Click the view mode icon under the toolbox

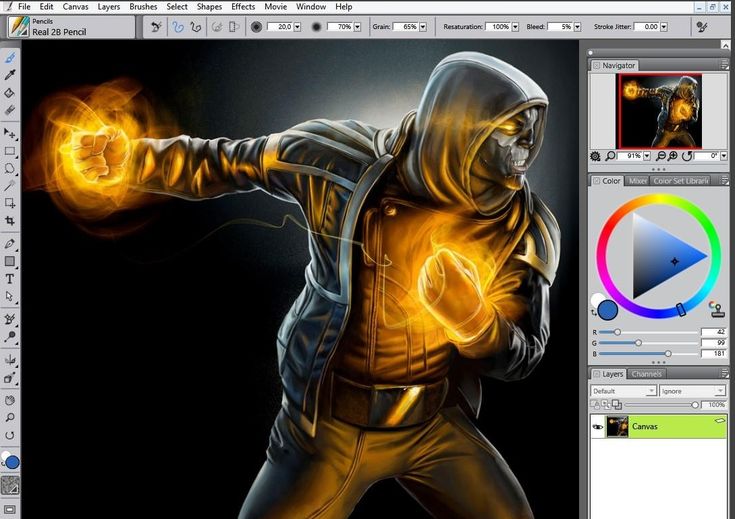(10, 509)
